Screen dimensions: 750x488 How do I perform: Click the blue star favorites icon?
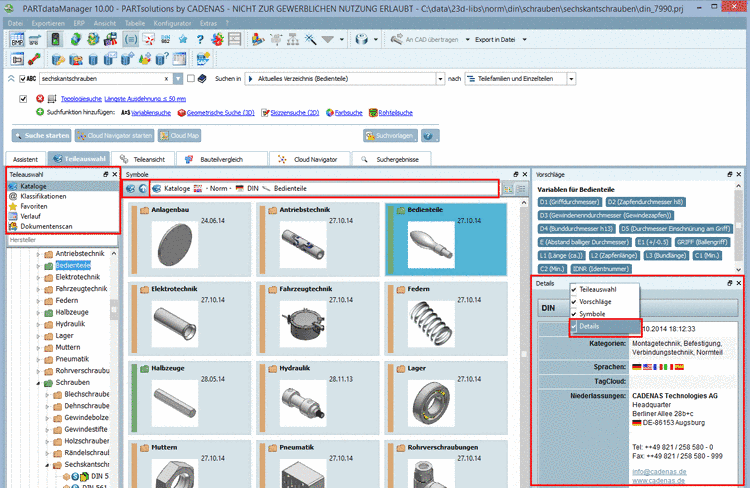[183, 39]
